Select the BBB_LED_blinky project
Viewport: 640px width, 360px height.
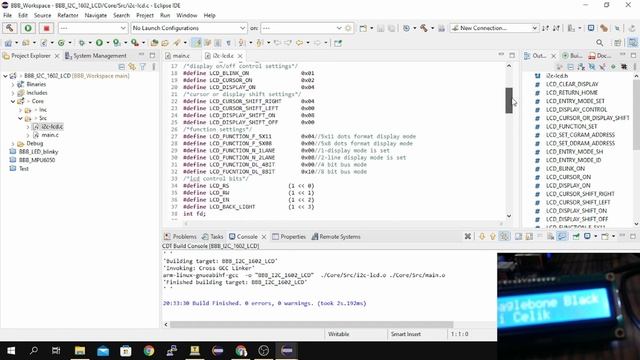pos(38,151)
